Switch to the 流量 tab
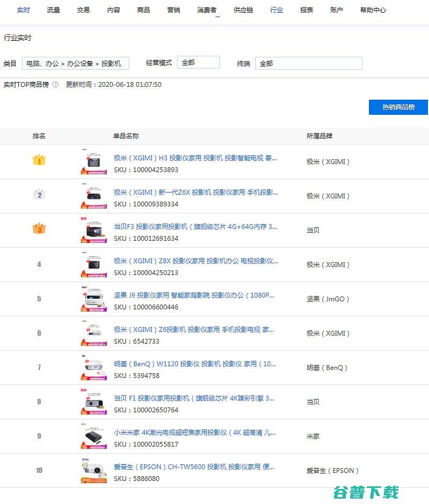Viewport: 429px width, 504px height. [54, 10]
